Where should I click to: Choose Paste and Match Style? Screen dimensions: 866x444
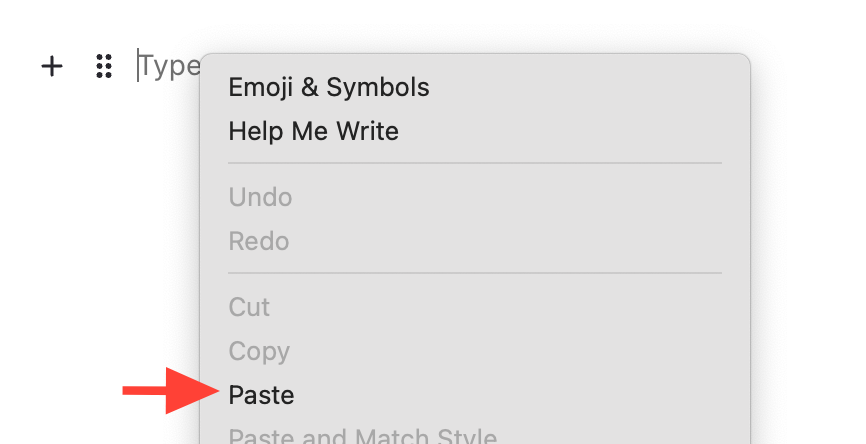(362, 437)
